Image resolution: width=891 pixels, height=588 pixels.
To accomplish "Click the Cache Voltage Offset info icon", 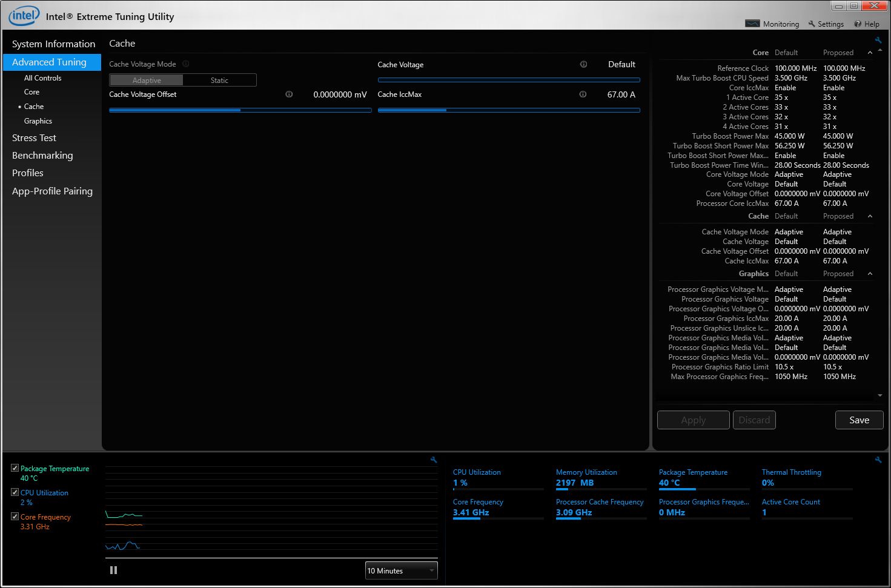I will coord(289,94).
